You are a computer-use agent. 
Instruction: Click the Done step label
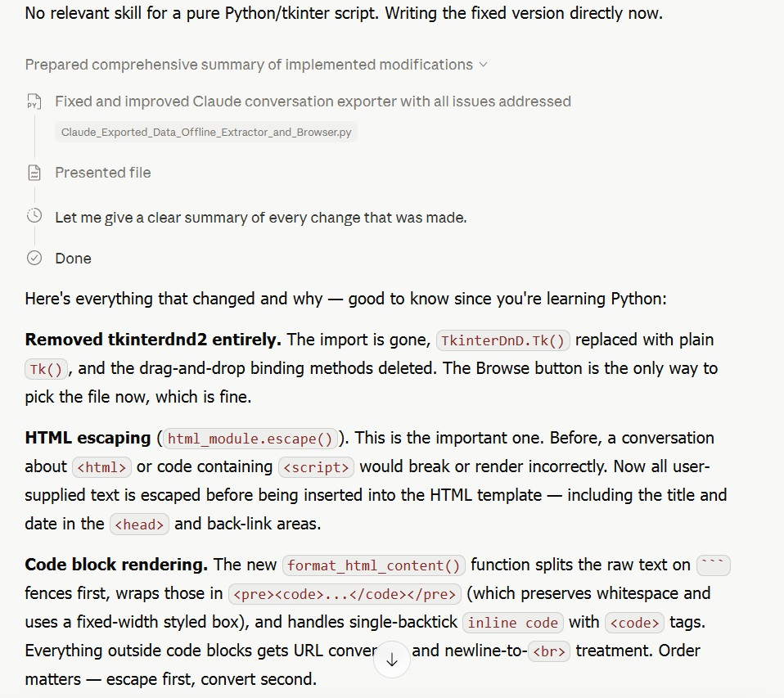pos(73,259)
